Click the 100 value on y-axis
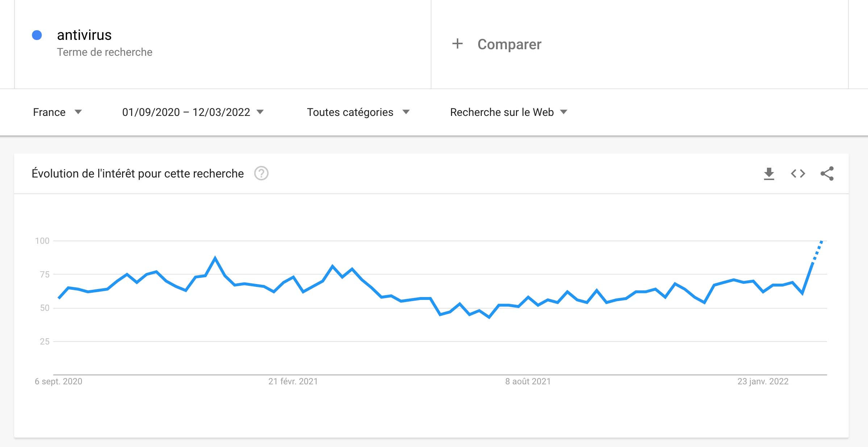 click(x=42, y=241)
